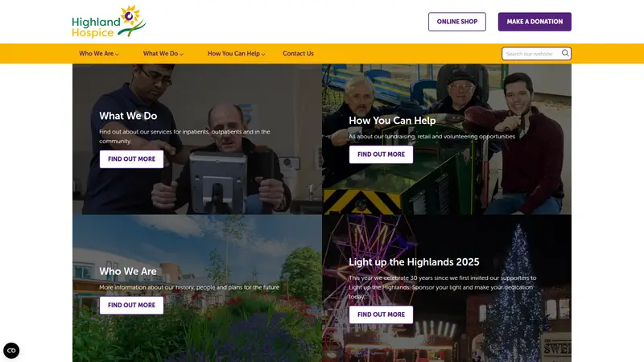644x362 pixels.
Task: Open the cookie settings icon
Action: (x=11, y=351)
